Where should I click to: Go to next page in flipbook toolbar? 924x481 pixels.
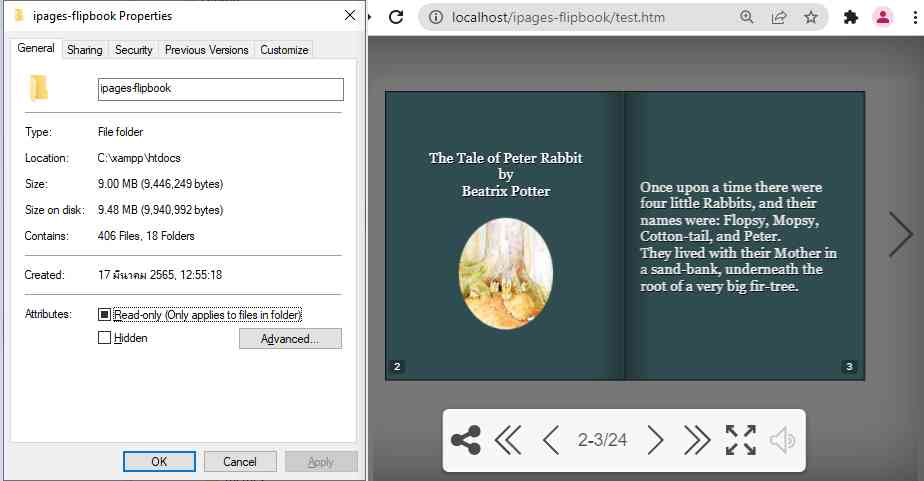point(656,440)
